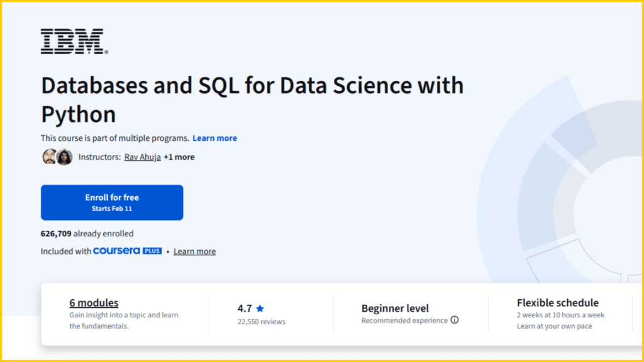Click the IBM logo
The image size is (644, 362).
tap(72, 40)
